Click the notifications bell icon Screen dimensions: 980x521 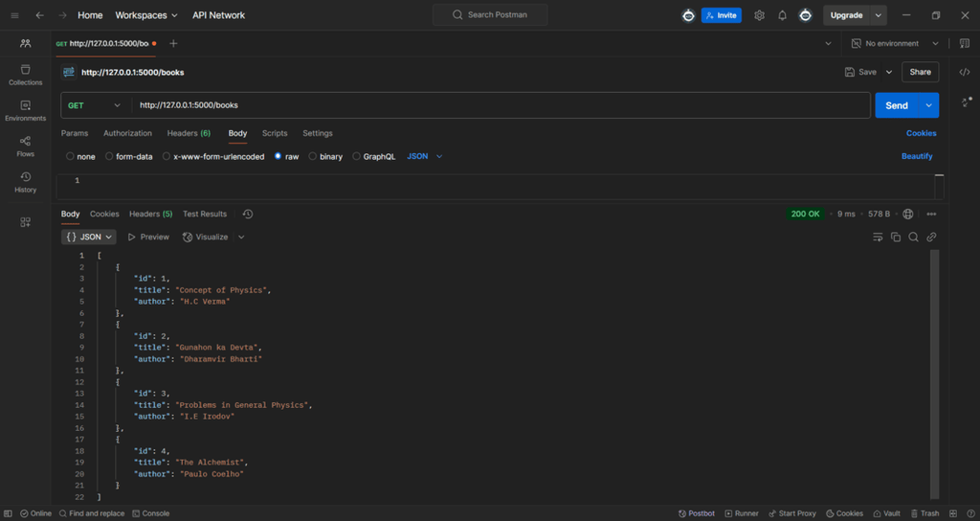(782, 15)
